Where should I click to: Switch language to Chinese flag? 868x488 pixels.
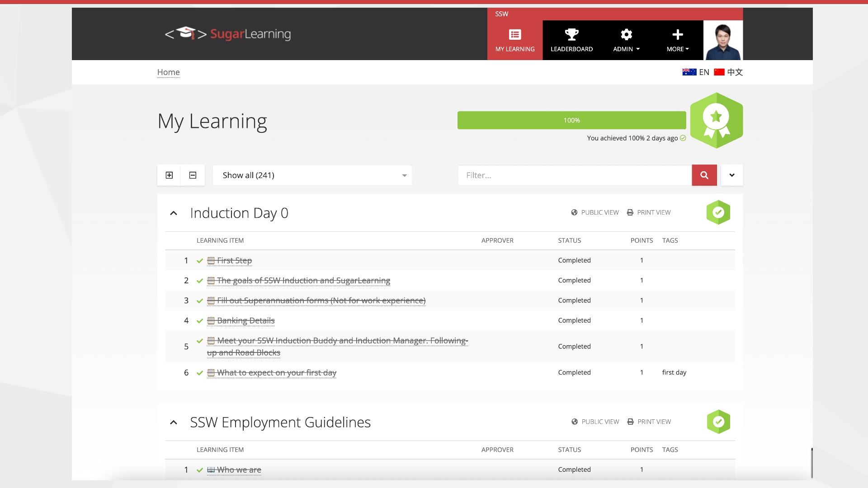719,72
